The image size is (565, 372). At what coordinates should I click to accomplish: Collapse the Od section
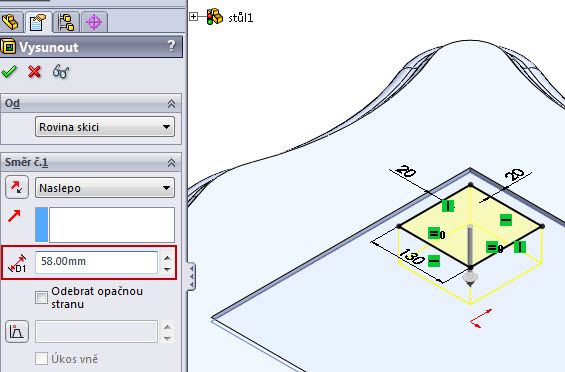[172, 104]
